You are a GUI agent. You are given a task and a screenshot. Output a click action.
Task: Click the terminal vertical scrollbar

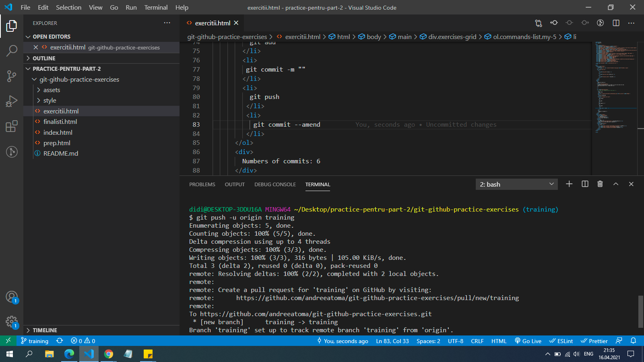640,311
